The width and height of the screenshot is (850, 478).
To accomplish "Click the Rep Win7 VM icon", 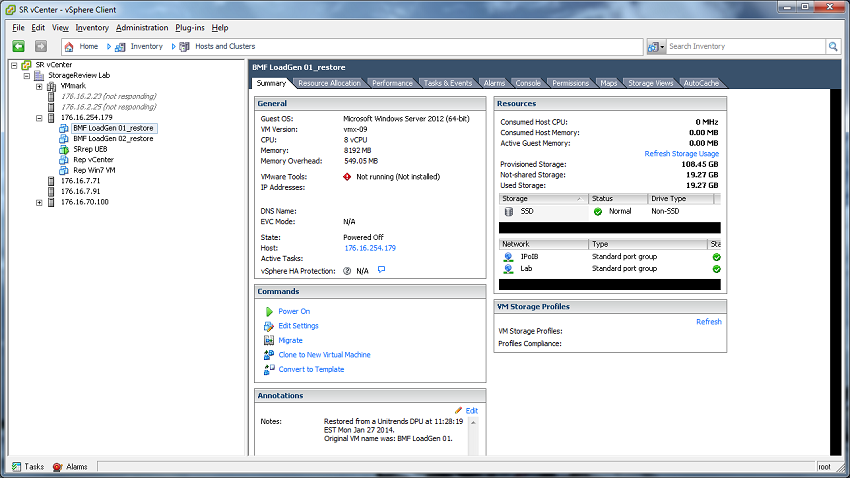I will click(64, 170).
